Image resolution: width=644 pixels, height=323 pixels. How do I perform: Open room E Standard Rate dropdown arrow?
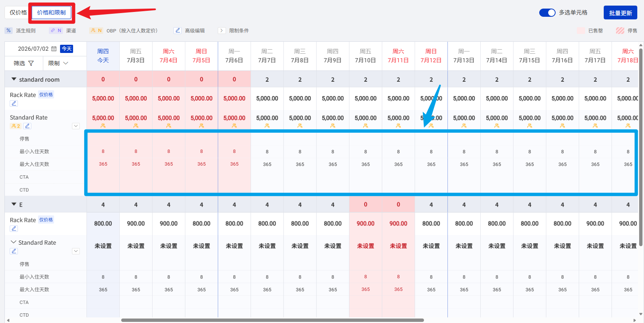[x=76, y=251]
